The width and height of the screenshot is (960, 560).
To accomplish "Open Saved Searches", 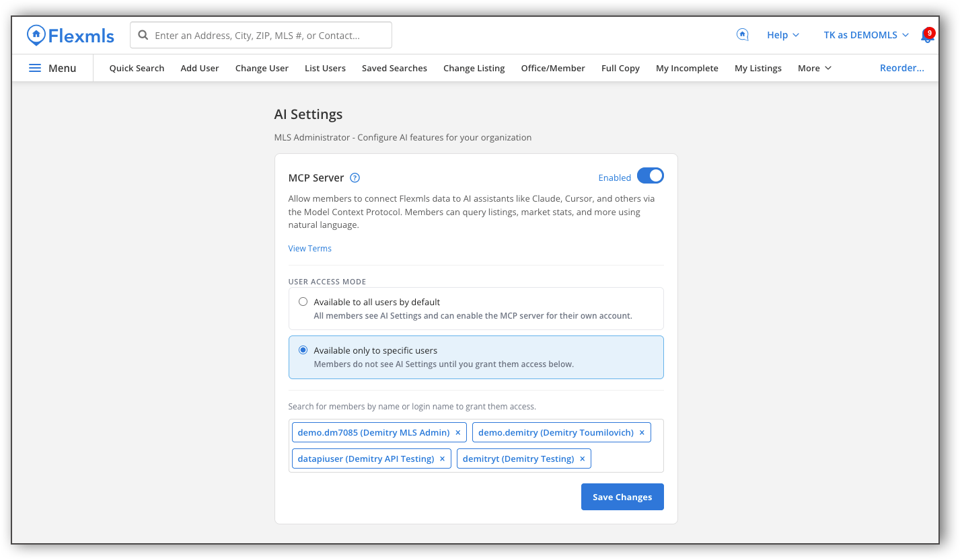I will (x=394, y=68).
